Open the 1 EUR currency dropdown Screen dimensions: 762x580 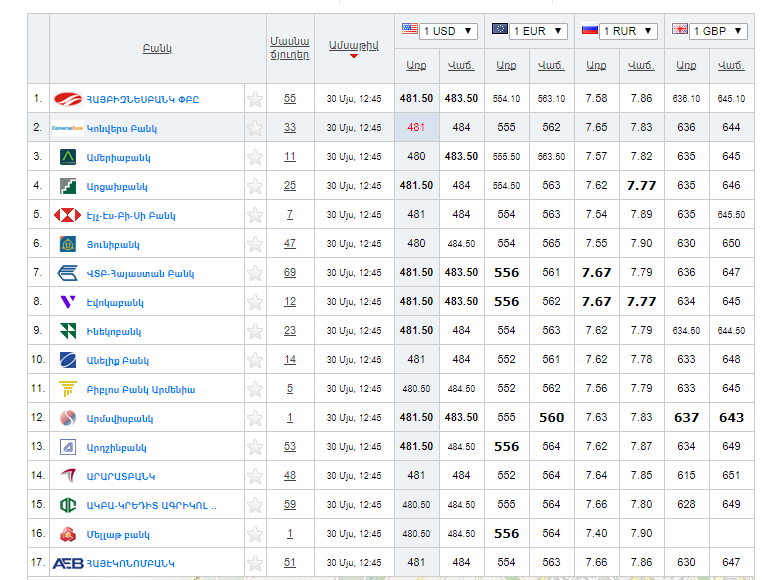click(538, 31)
